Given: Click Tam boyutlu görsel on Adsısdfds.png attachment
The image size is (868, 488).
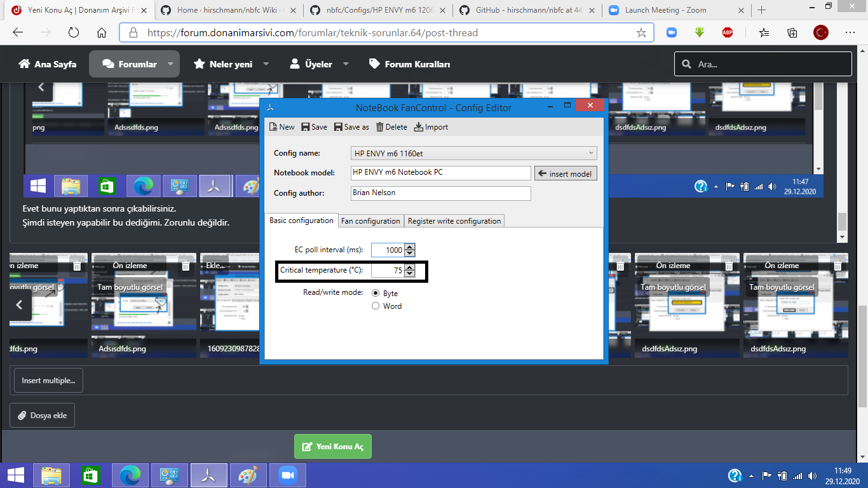Looking at the screenshot, I should click(x=130, y=287).
